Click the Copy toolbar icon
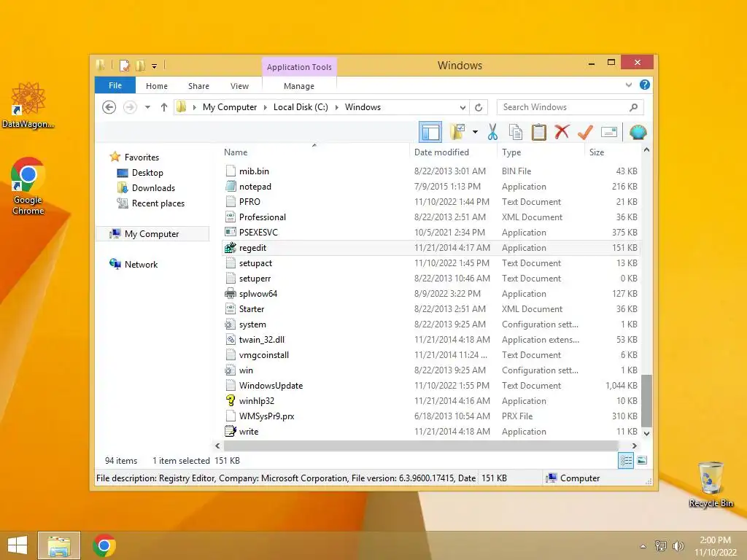This screenshot has width=747, height=560. pyautogui.click(x=516, y=132)
